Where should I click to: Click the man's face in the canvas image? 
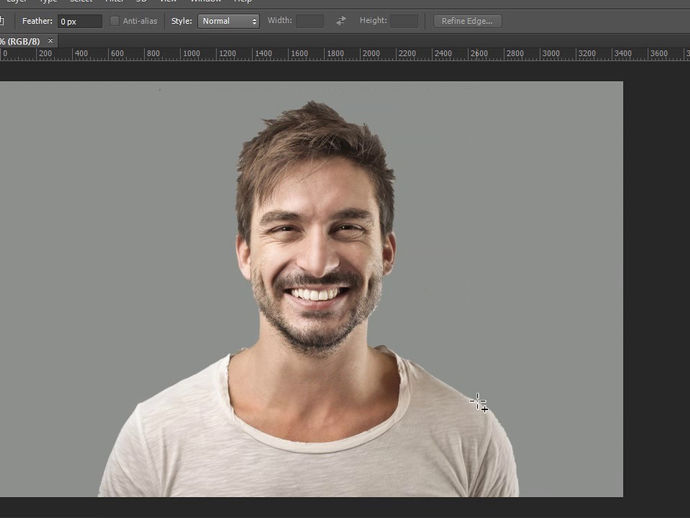[316, 255]
